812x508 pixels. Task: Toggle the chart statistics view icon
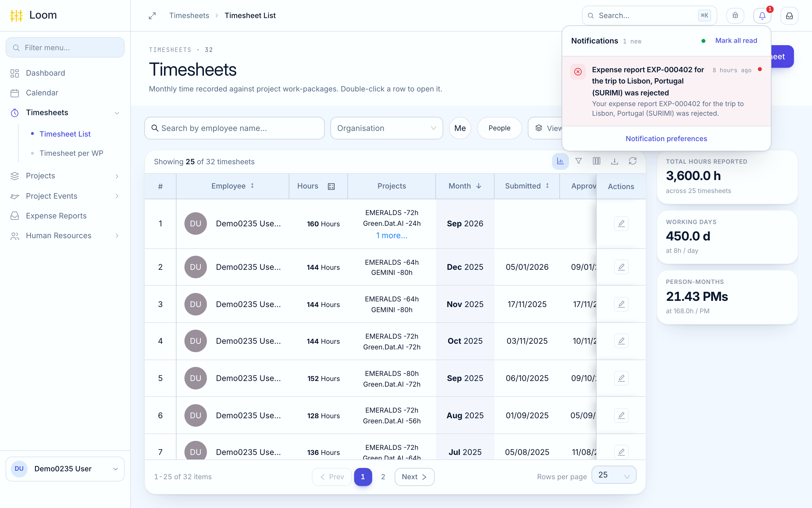tap(560, 161)
